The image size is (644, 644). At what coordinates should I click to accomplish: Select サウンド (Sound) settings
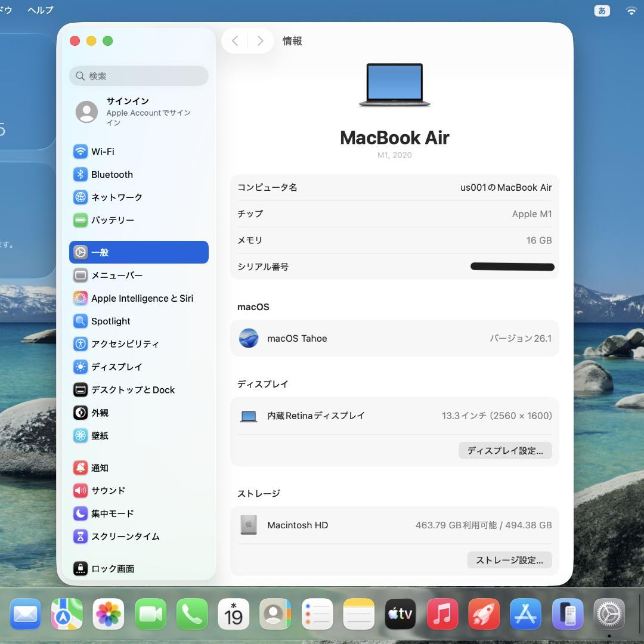pos(107,491)
